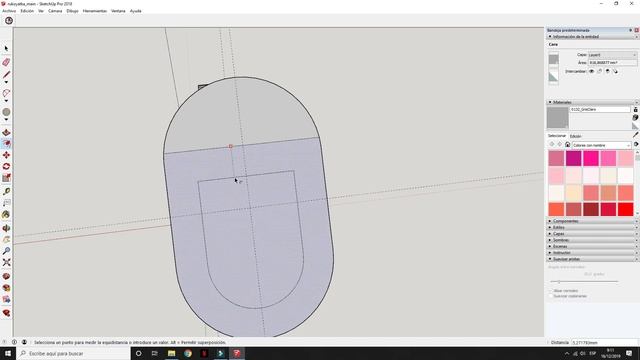Select the arrow Select tool

point(6,49)
